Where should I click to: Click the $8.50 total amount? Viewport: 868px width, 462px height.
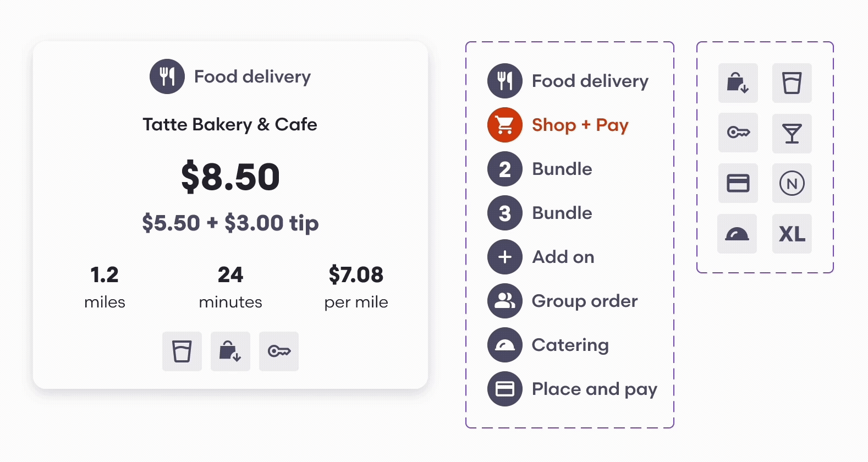click(230, 177)
